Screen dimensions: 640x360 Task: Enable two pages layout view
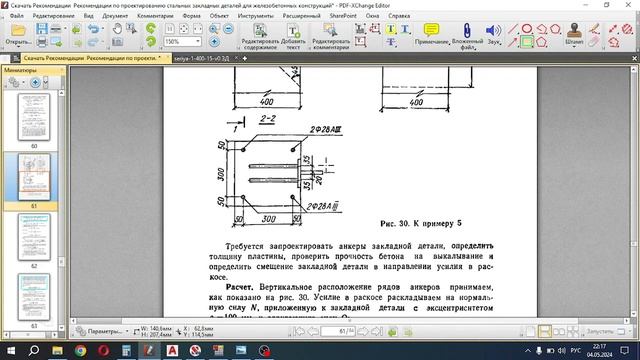[x=558, y=331]
